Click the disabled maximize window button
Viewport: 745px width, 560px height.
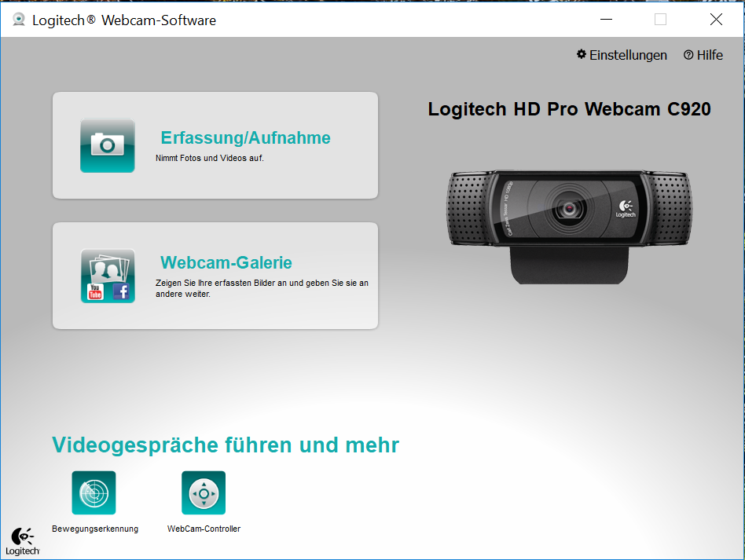660,20
